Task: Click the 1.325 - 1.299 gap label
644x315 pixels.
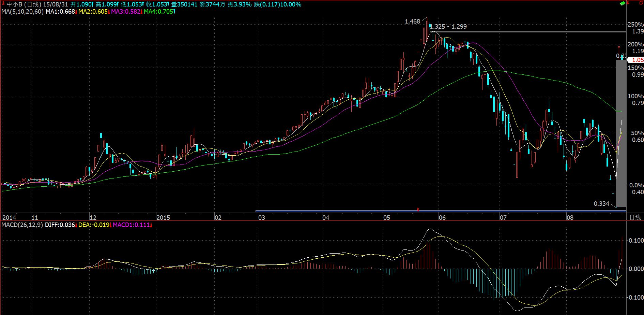Action: 448,27
